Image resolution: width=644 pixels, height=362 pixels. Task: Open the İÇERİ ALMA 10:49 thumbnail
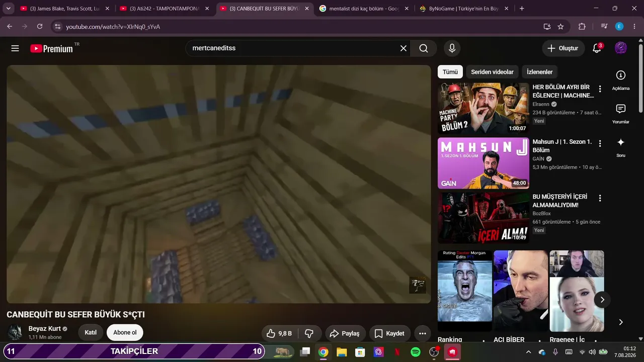[x=483, y=218]
